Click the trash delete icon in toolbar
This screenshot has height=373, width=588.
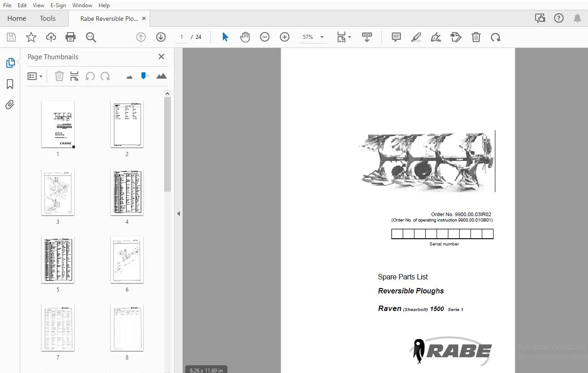coord(476,37)
